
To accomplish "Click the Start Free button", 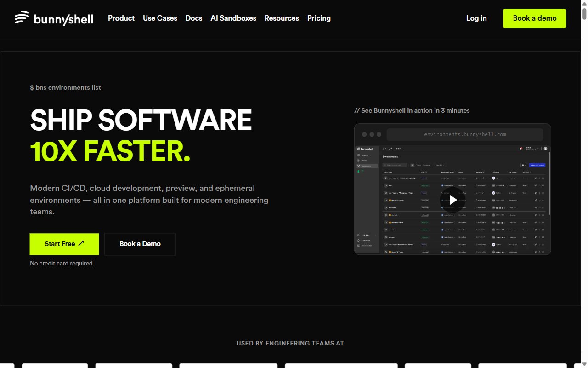I will pos(64,244).
